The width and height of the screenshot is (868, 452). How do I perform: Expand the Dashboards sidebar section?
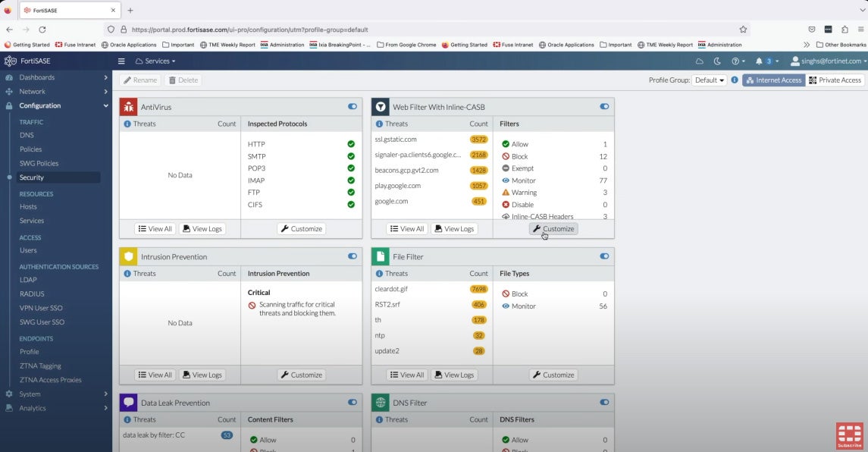(x=56, y=77)
